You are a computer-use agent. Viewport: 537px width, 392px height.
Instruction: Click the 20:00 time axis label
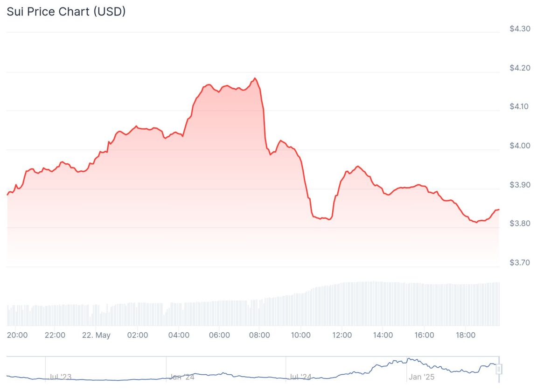point(18,335)
